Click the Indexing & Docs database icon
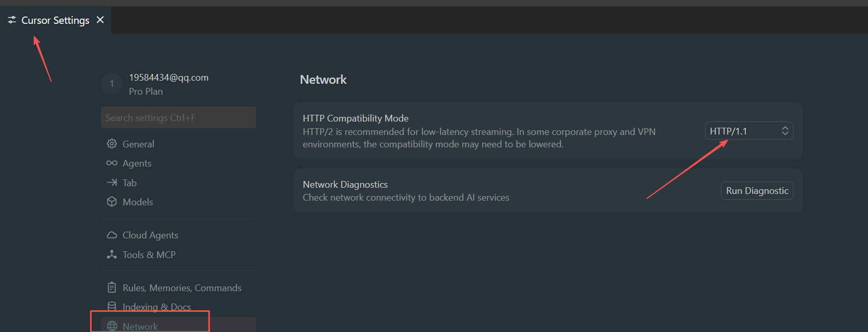This screenshot has height=332, width=868. tap(112, 307)
